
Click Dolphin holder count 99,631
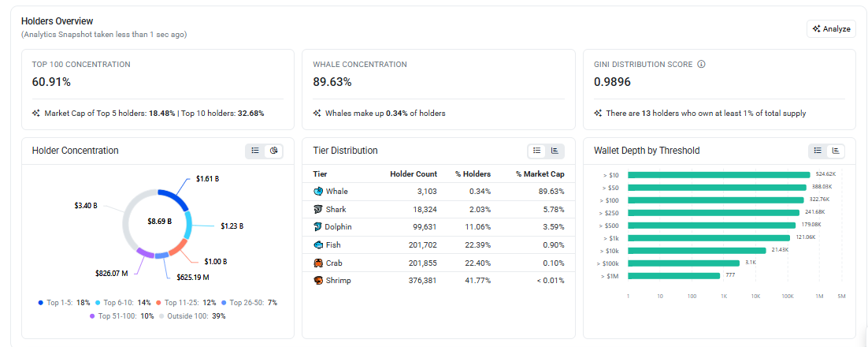424,226
